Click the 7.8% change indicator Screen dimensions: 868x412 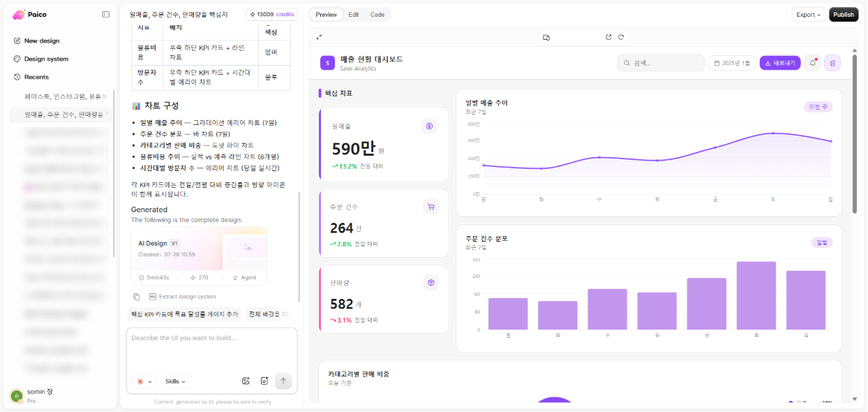pos(341,244)
